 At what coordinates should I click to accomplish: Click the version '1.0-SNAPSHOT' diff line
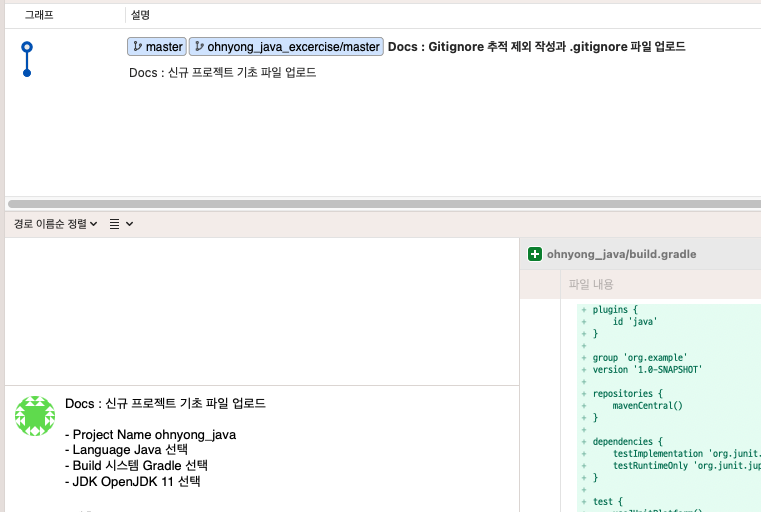click(647, 370)
